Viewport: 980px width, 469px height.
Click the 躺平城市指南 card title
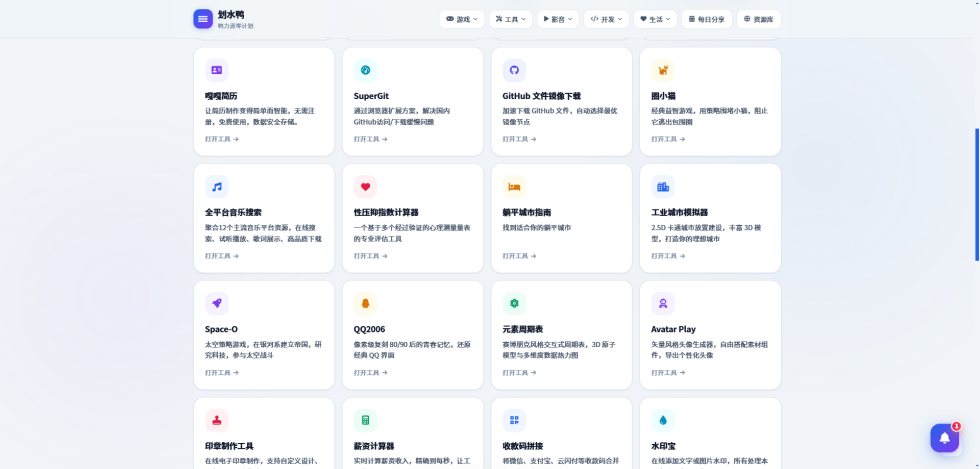point(527,213)
